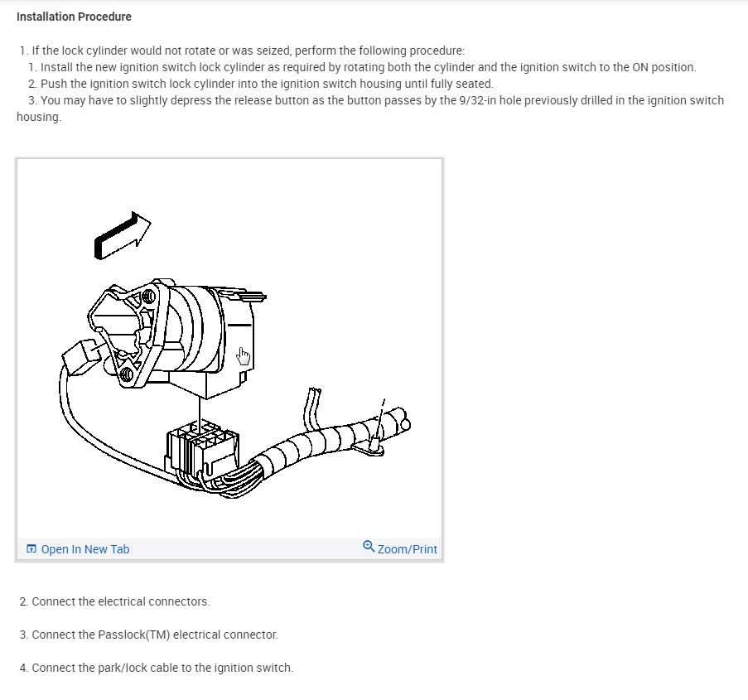Click the sub-step about rotating to ON position

coord(362,67)
